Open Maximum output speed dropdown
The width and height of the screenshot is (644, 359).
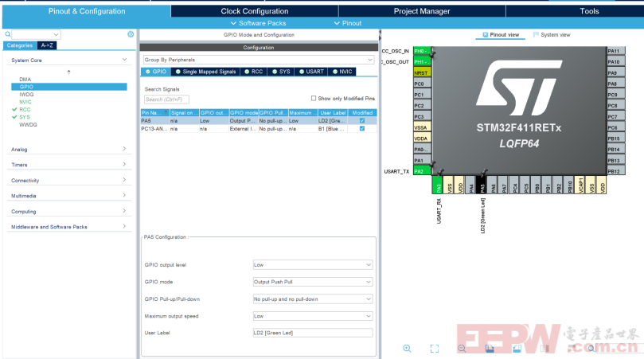pos(313,316)
